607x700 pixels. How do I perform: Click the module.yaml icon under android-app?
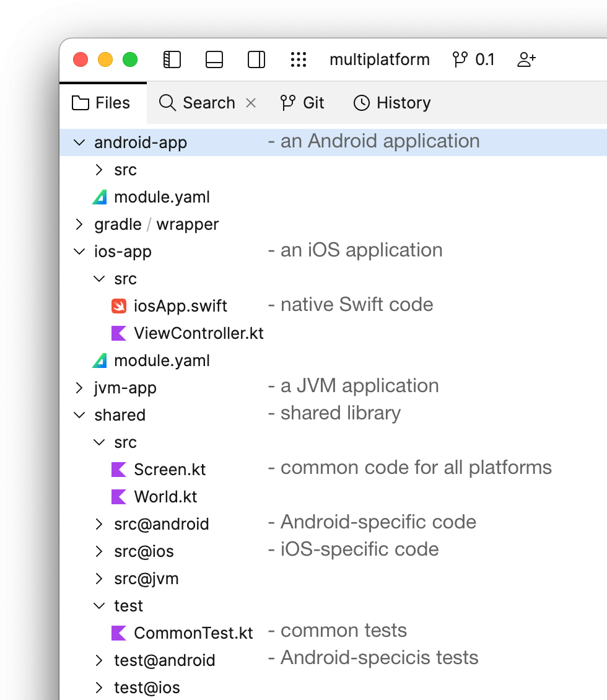100,197
